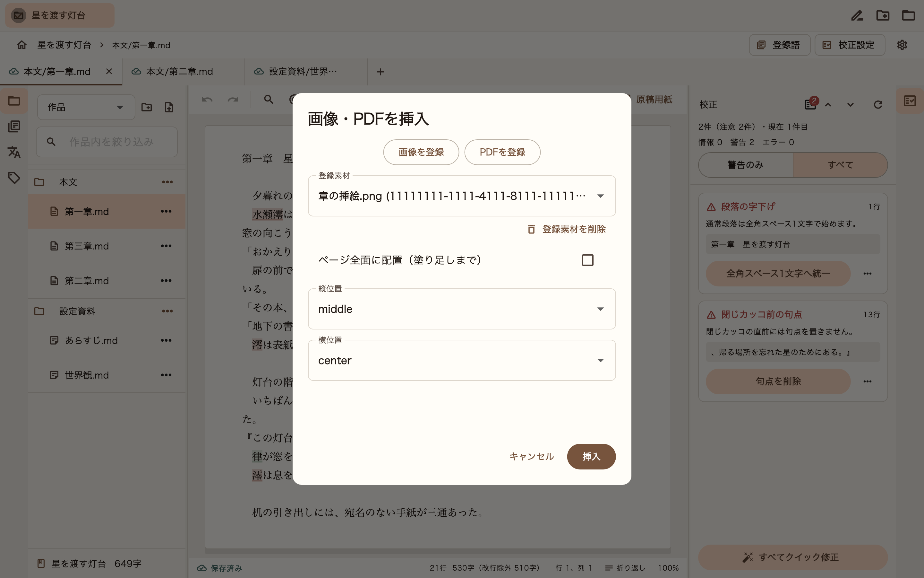
Task: Click 登録素材を削除 link
Action: pyautogui.click(x=567, y=229)
